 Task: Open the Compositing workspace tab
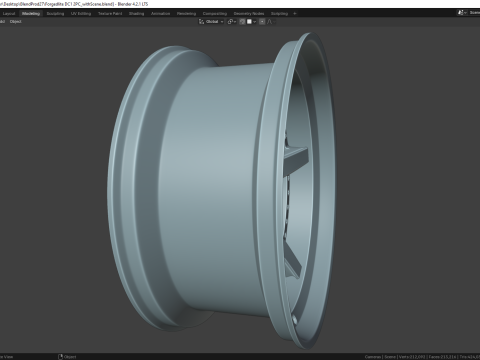pos(215,14)
